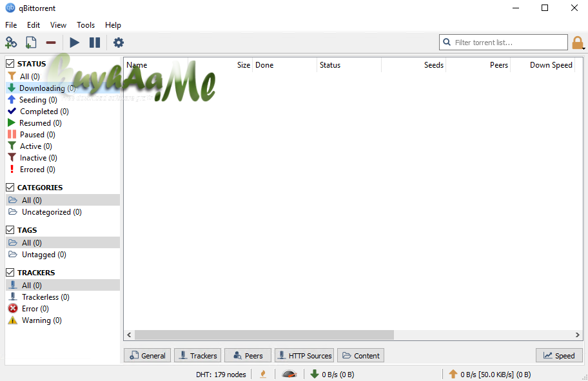Select All (0) under Categories
Screen dimensions: 588x381
pyautogui.click(x=63, y=200)
